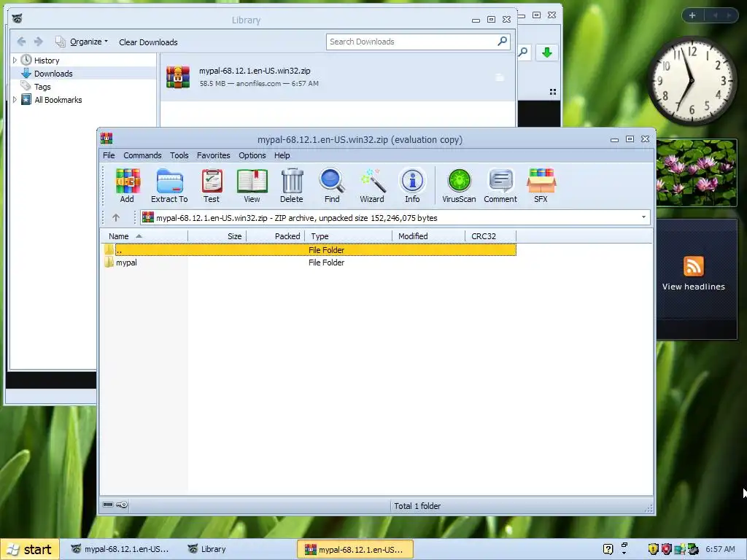Screen dimensions: 747x560
Task: Switch to the Mypal browser taskbar button
Action: (120, 549)
